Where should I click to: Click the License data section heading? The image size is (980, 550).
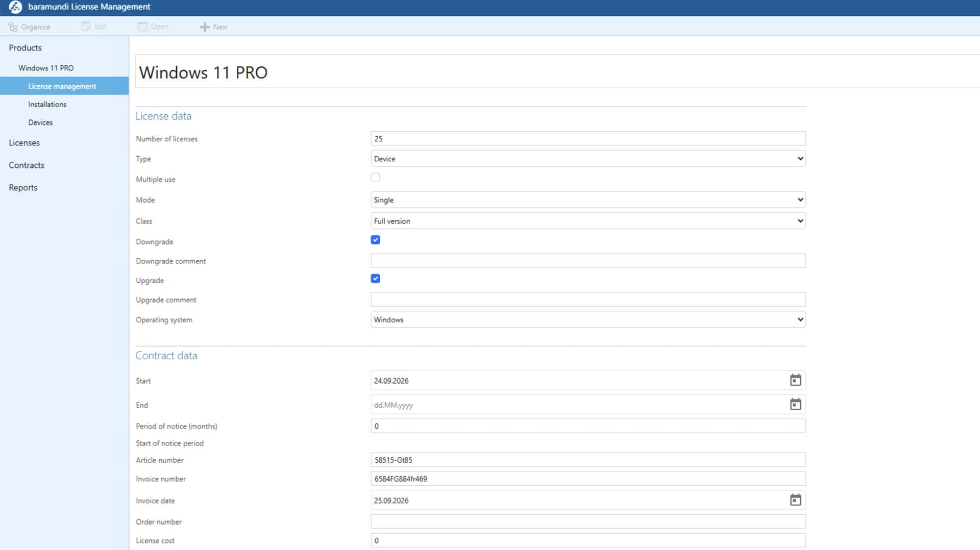(x=163, y=116)
